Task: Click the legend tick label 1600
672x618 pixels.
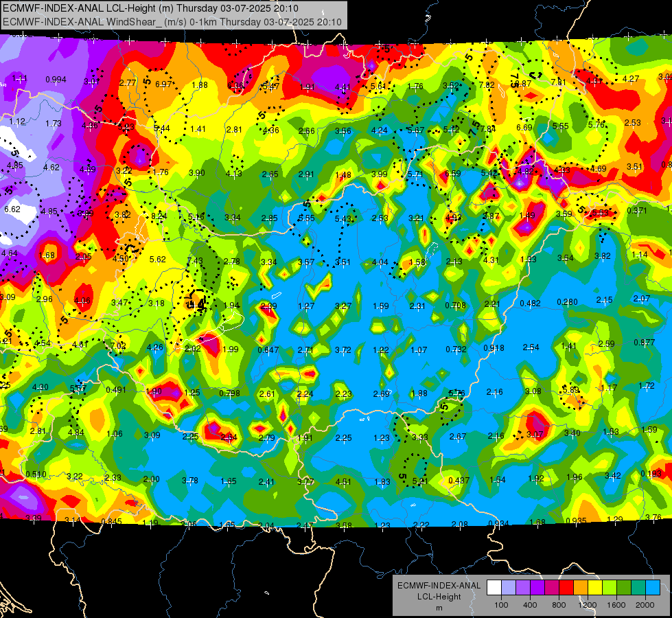Action: (616, 605)
